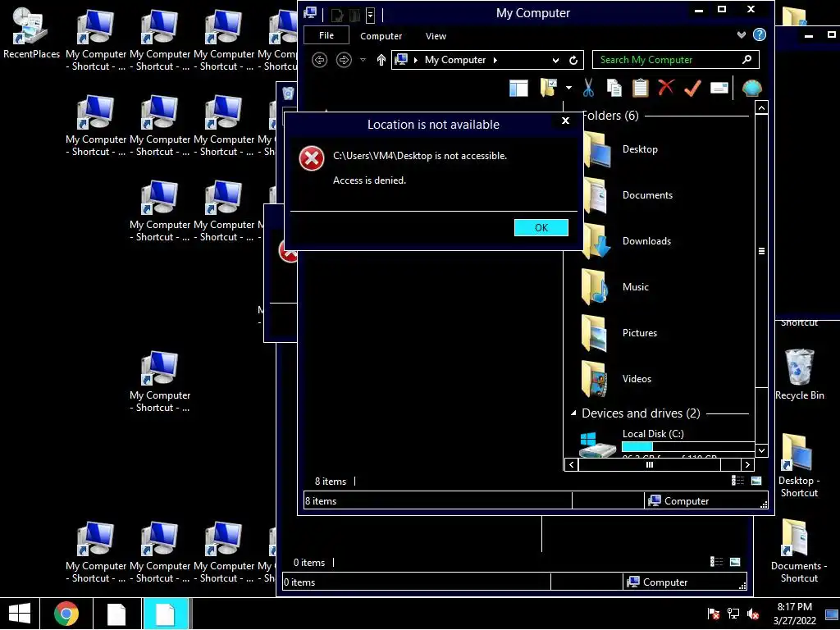
Task: Click the Up one level arrow
Action: pyautogui.click(x=381, y=60)
